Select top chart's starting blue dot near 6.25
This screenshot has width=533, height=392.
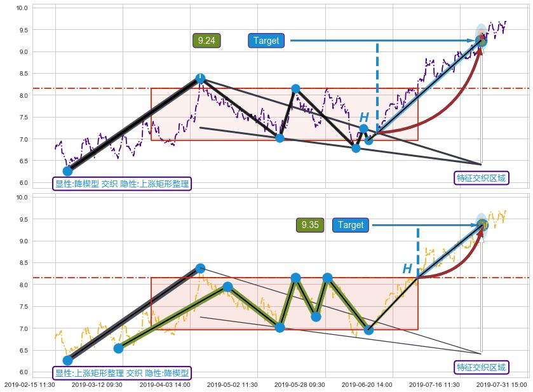click(x=67, y=171)
